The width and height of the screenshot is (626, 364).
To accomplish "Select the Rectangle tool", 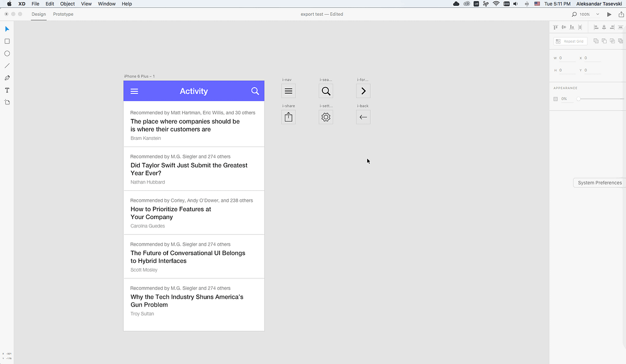I will (7, 41).
